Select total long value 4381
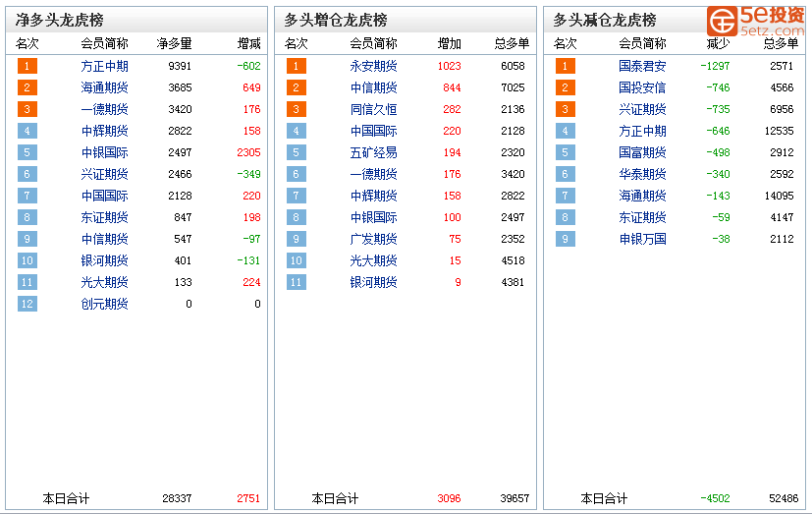 513,282
